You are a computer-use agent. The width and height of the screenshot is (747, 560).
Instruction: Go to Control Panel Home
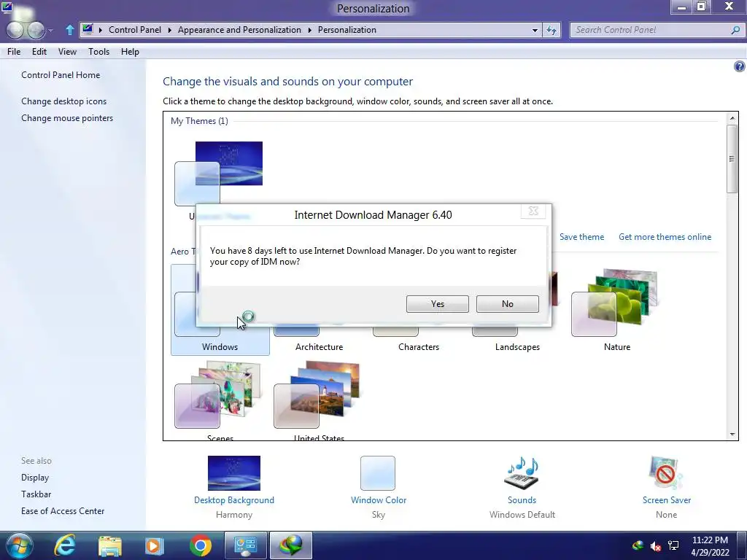click(61, 75)
